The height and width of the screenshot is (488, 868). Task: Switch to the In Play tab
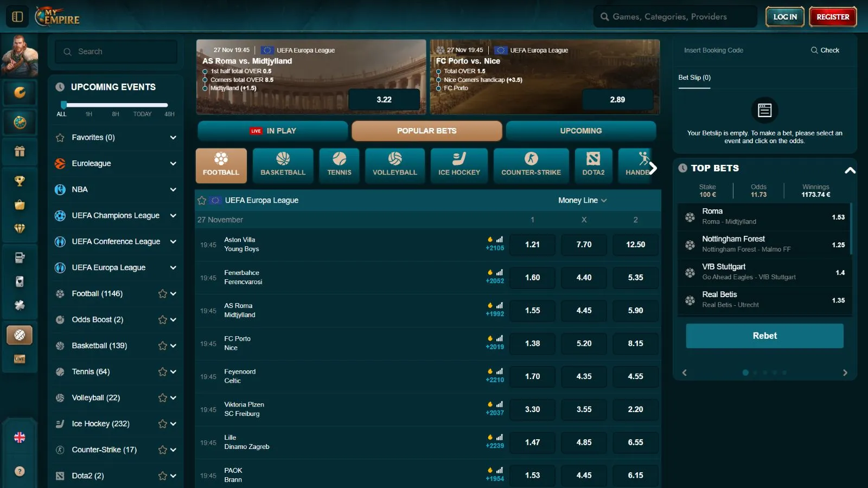[273, 131]
